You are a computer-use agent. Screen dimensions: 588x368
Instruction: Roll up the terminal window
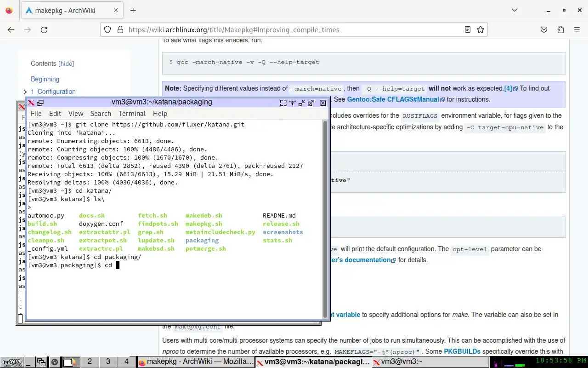click(x=293, y=103)
